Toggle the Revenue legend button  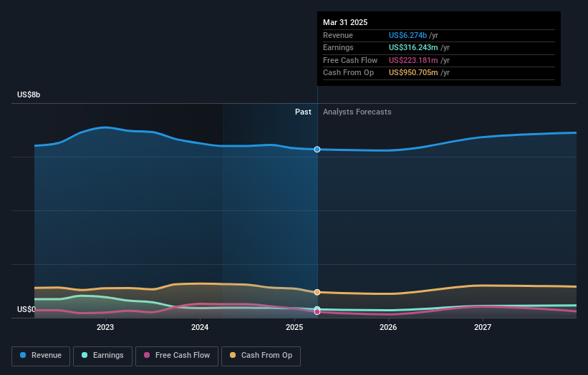(41, 356)
